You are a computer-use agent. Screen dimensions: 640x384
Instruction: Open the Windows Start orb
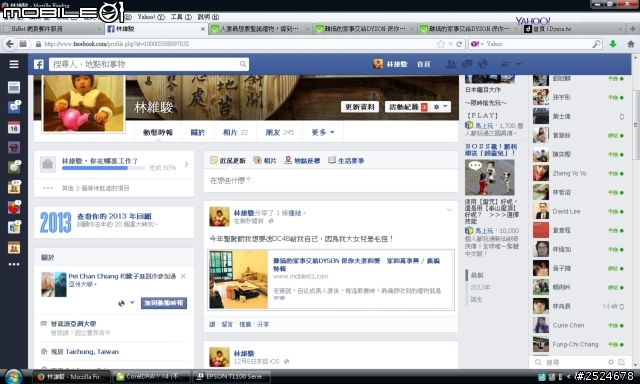13,376
